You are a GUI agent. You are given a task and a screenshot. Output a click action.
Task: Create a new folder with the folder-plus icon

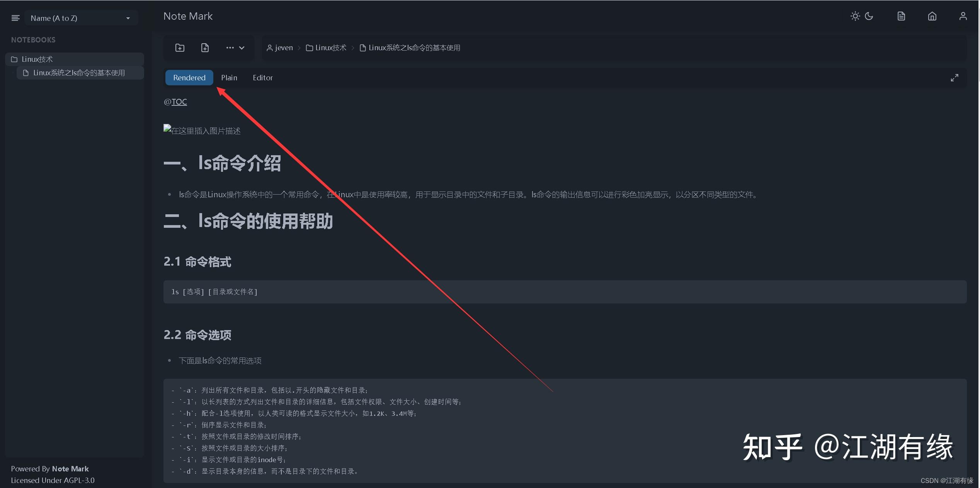[179, 47]
